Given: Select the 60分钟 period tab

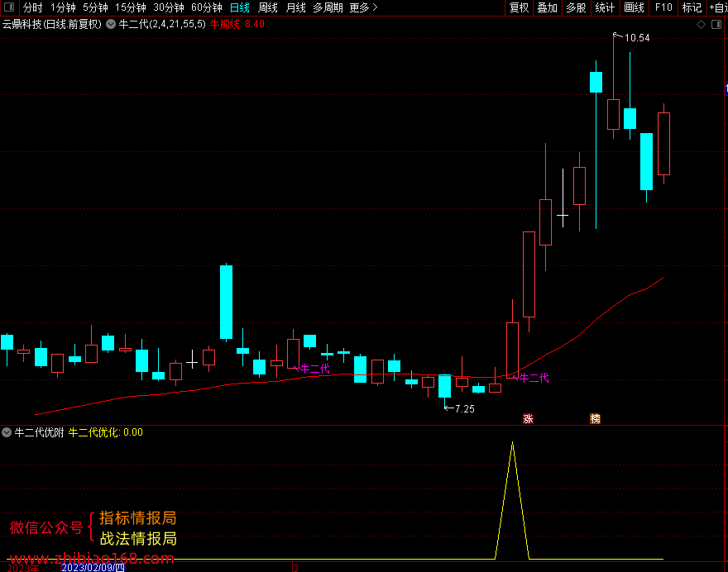Looking at the screenshot, I should click(207, 8).
